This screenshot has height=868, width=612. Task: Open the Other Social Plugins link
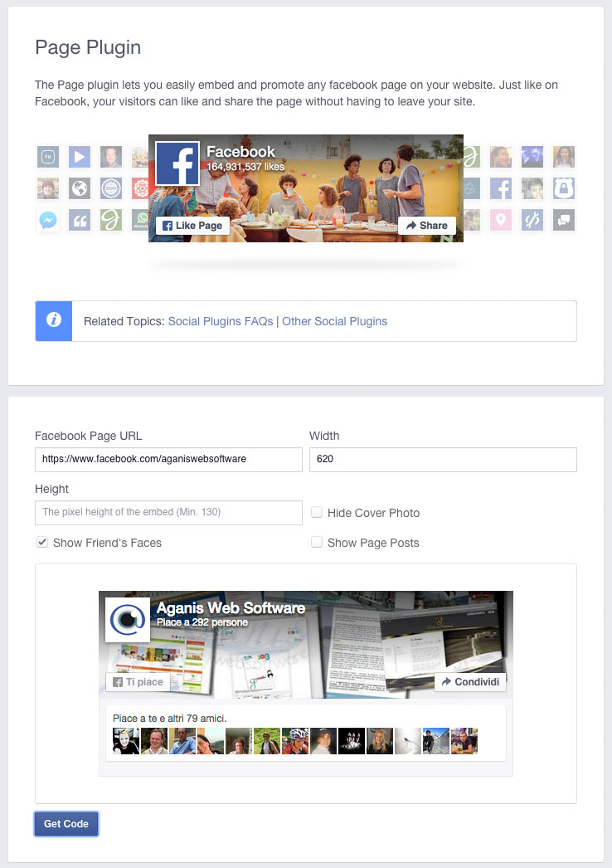coord(335,321)
